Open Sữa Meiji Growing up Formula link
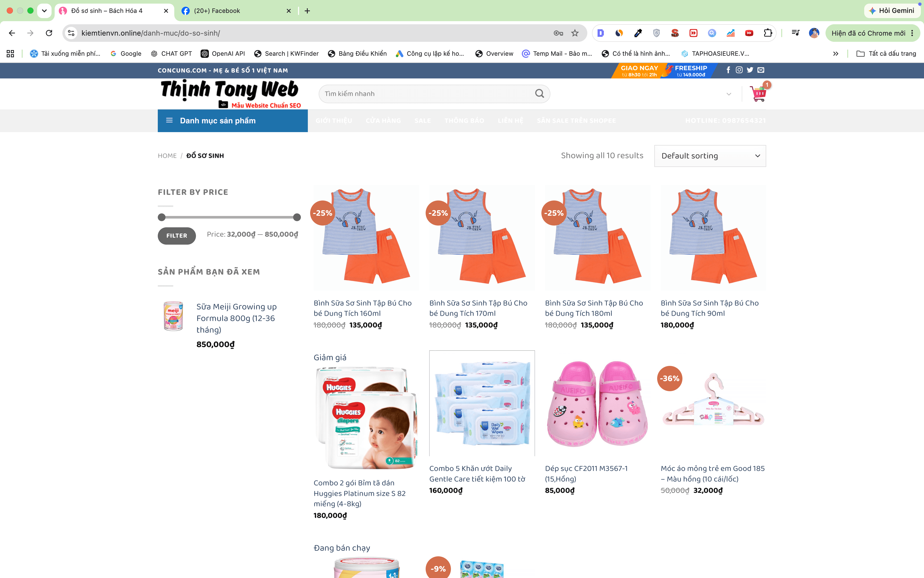924x578 pixels. 236,318
